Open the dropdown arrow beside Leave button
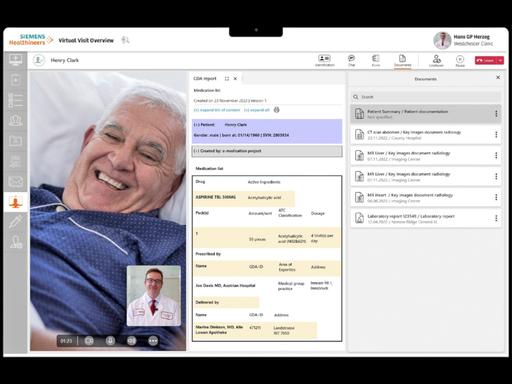 coord(500,60)
